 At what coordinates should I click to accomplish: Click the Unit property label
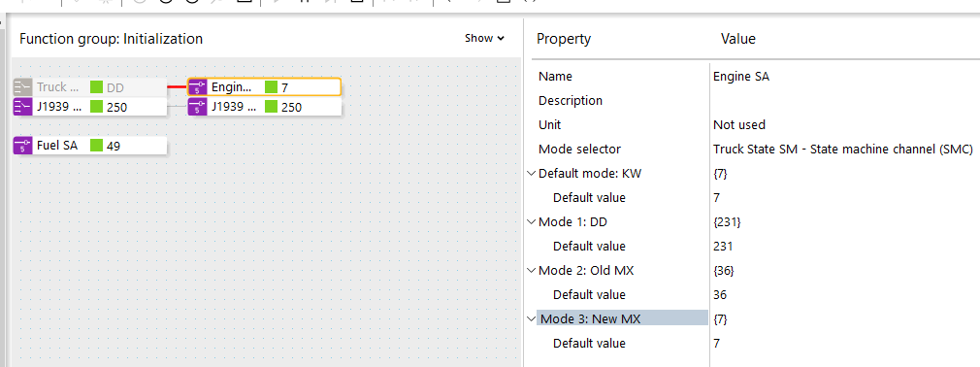tap(549, 125)
